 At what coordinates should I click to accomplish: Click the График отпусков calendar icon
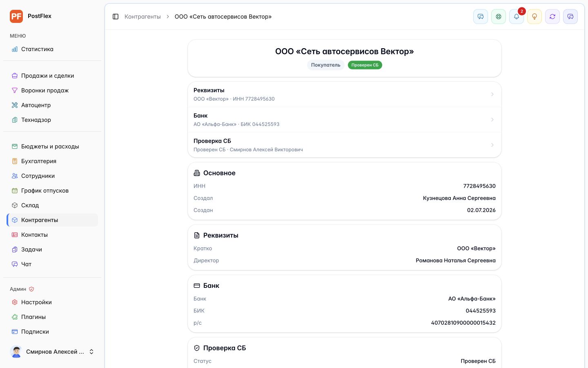click(x=15, y=191)
